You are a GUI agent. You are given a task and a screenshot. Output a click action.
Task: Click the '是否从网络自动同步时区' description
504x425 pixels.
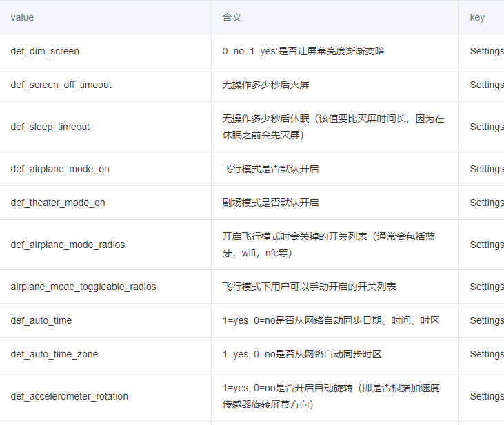[x=302, y=354]
